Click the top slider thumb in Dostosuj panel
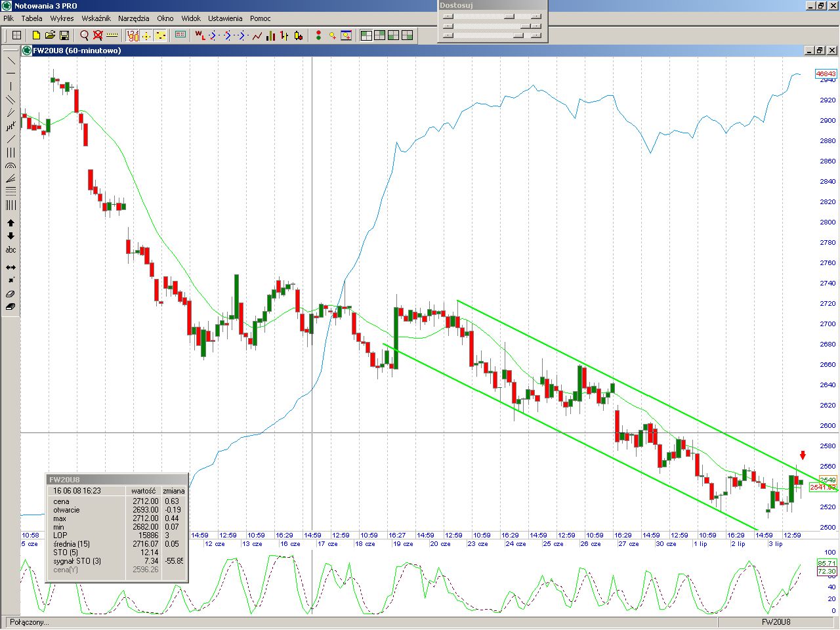This screenshot has height=630, width=840. [509, 16]
